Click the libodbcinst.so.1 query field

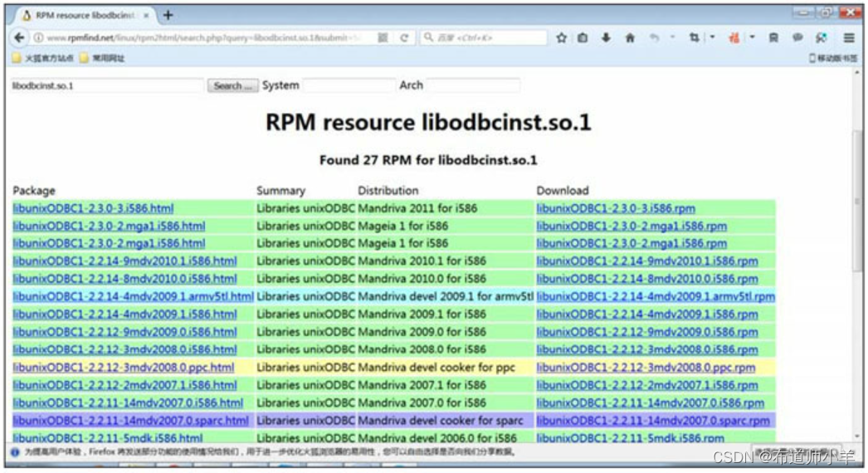[x=107, y=85]
